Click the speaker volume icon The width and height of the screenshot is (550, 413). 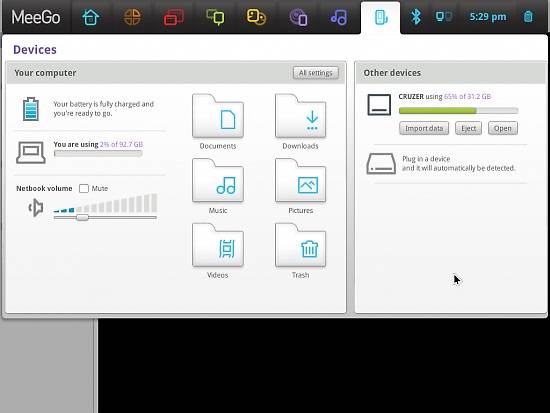click(36, 207)
